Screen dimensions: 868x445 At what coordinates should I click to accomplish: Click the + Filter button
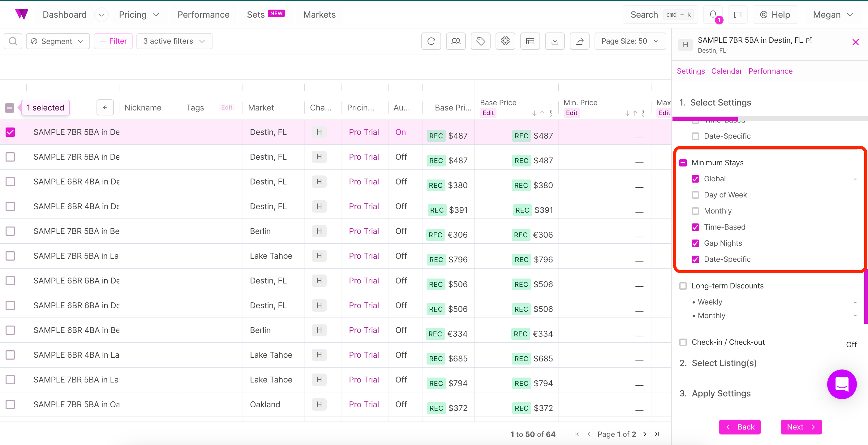(113, 41)
